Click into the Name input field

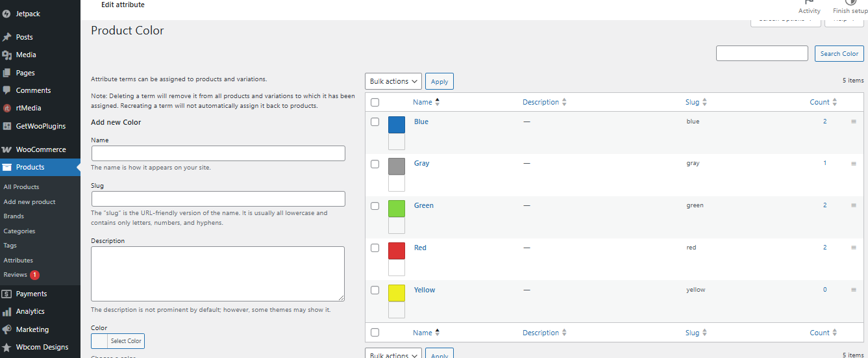(x=218, y=153)
